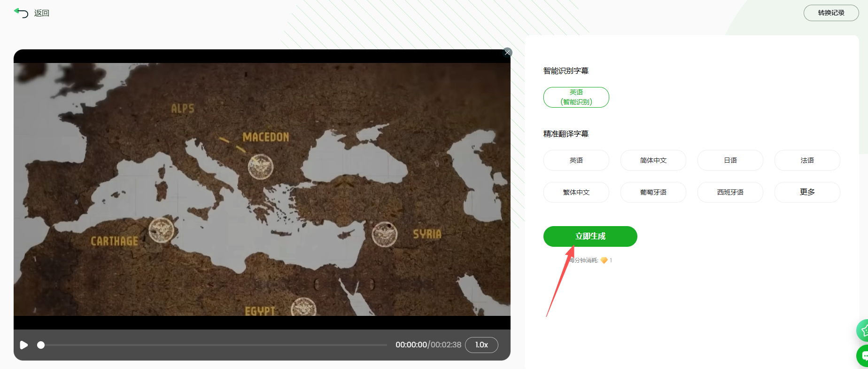Expand more languages with 更多
The width and height of the screenshot is (868, 369).
807,192
